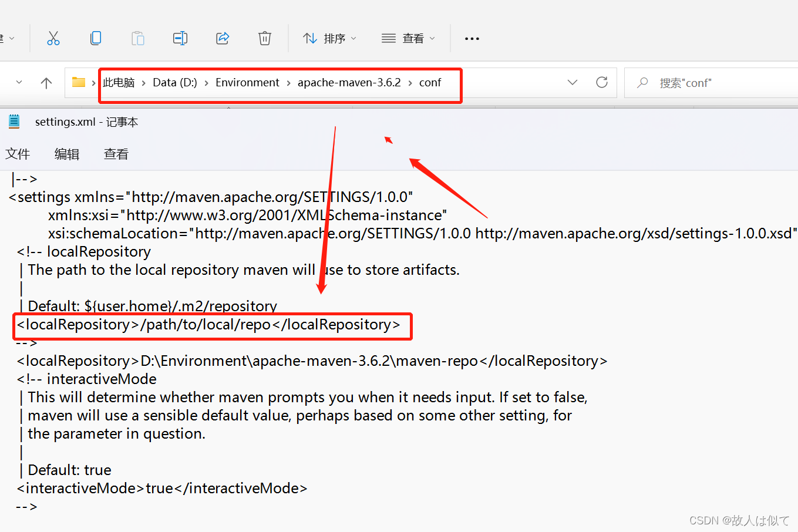The width and height of the screenshot is (798, 532).
Task: Click the up-arrow parent folder button
Action: (46, 83)
